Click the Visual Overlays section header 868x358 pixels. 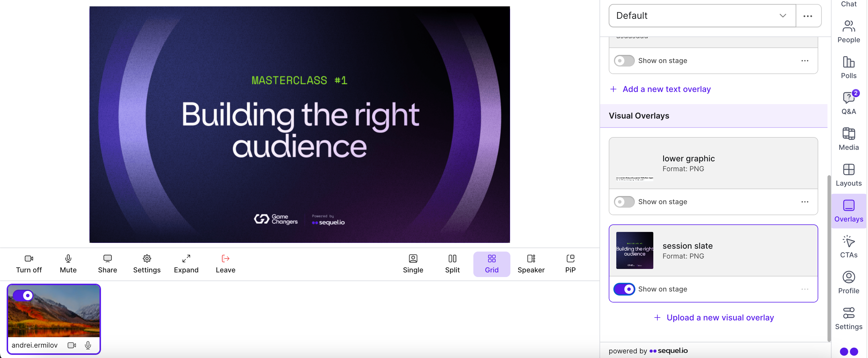tap(714, 116)
